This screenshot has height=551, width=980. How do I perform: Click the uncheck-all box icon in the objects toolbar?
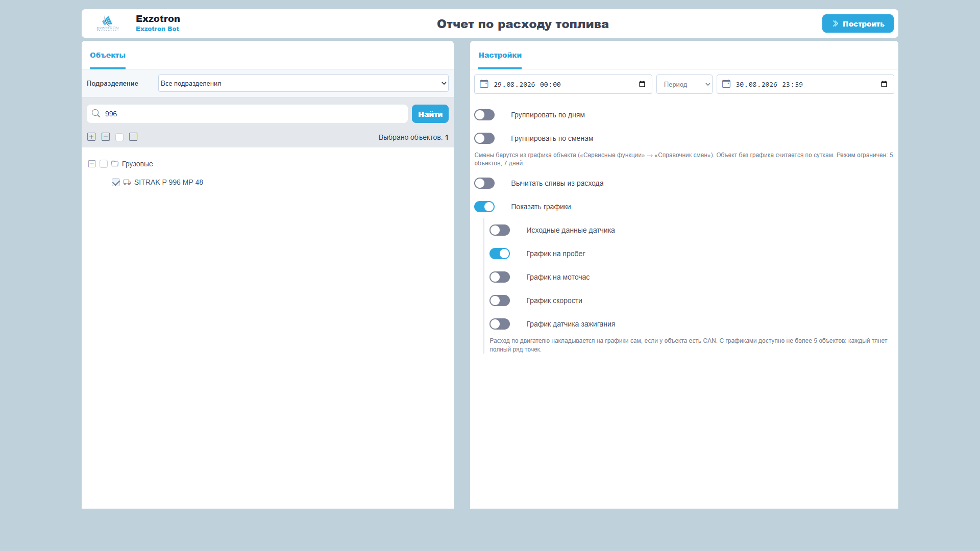[x=119, y=137]
